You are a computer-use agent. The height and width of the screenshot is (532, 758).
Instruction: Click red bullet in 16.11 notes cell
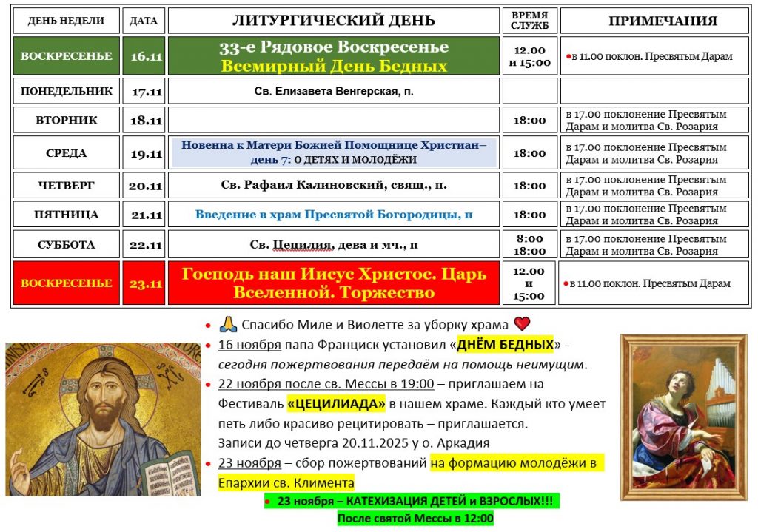click(x=567, y=57)
